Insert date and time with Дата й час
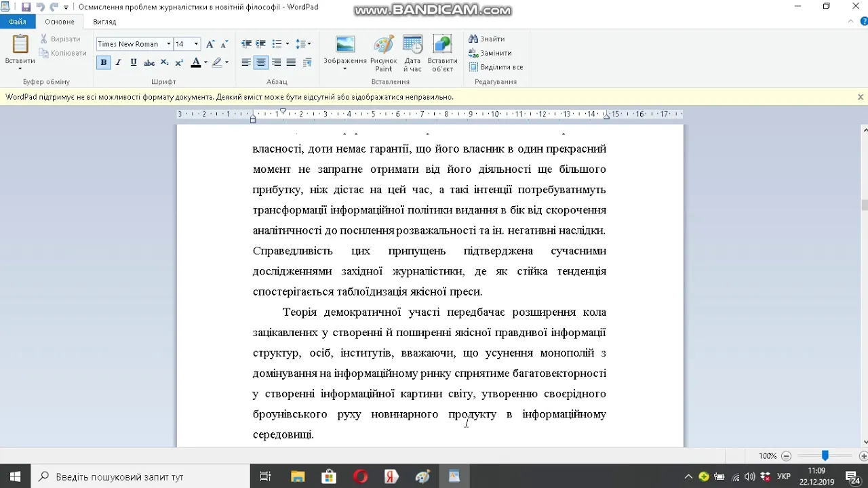 coord(412,54)
